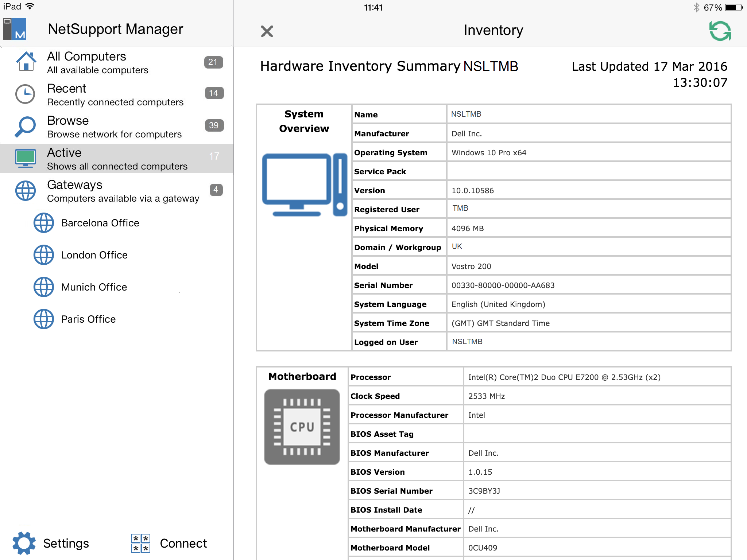747x560 pixels.
Task: Select the London Office gateway
Action: click(x=94, y=255)
